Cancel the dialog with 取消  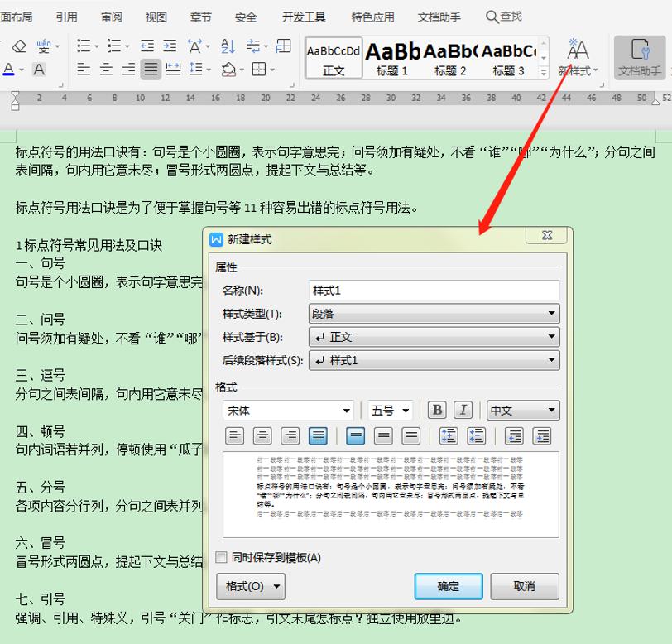pos(526,586)
